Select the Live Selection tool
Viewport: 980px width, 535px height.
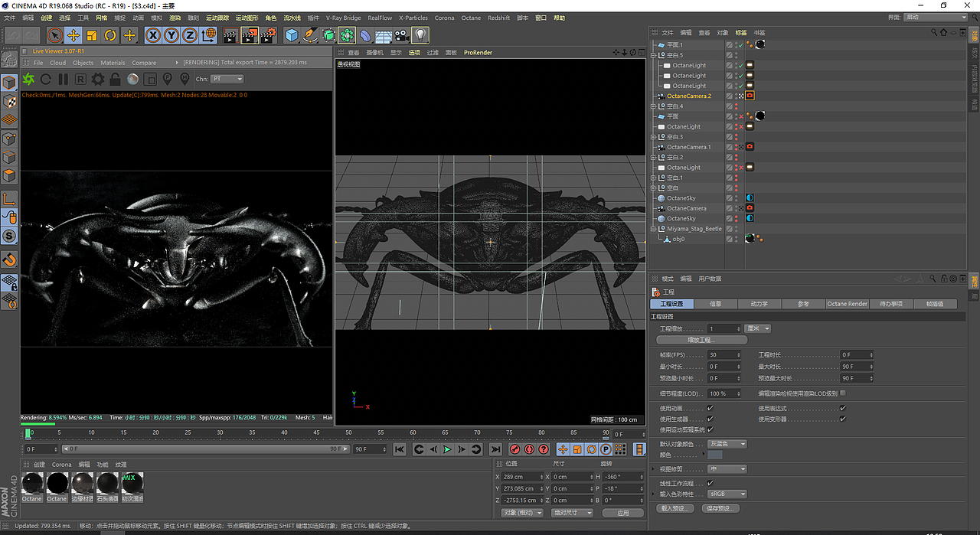(54, 35)
